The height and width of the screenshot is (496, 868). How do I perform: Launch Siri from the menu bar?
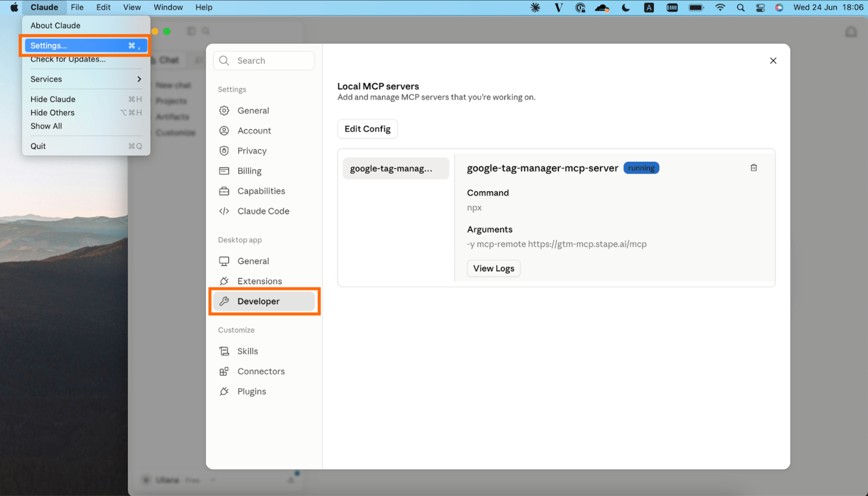coord(779,7)
